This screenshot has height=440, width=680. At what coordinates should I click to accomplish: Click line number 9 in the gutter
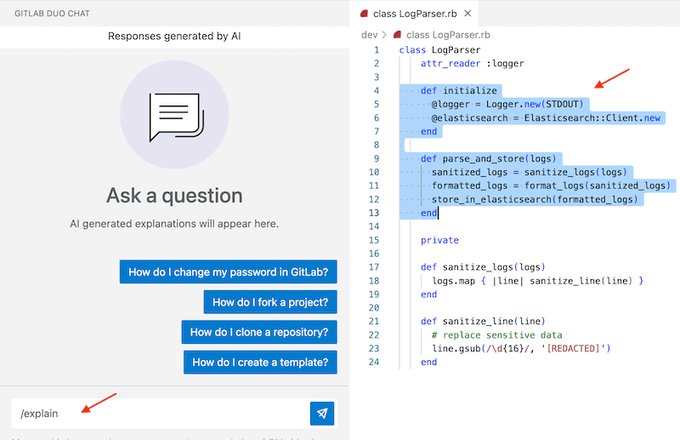coord(376,159)
